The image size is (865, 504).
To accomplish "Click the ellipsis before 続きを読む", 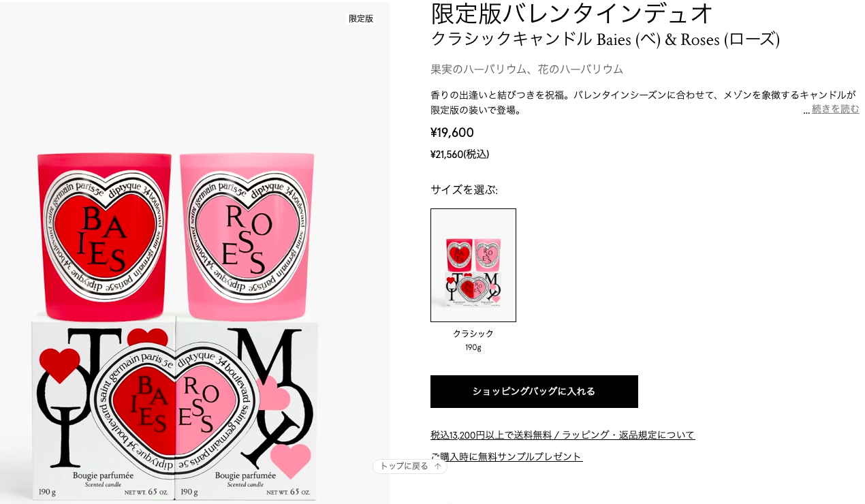I will 806,111.
